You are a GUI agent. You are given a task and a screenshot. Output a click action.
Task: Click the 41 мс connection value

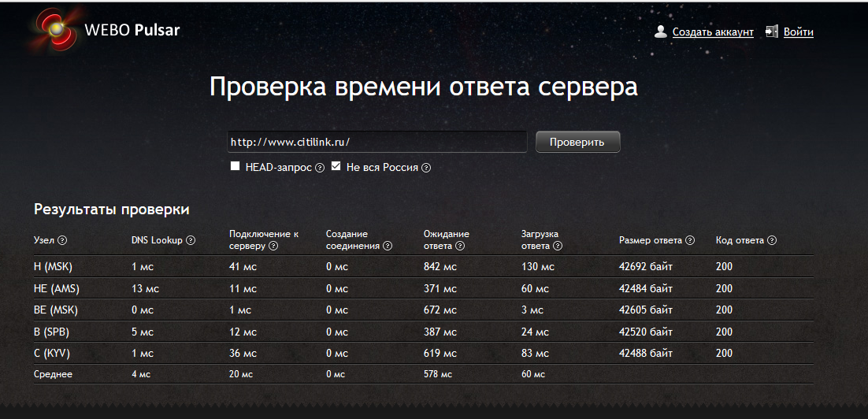click(243, 267)
